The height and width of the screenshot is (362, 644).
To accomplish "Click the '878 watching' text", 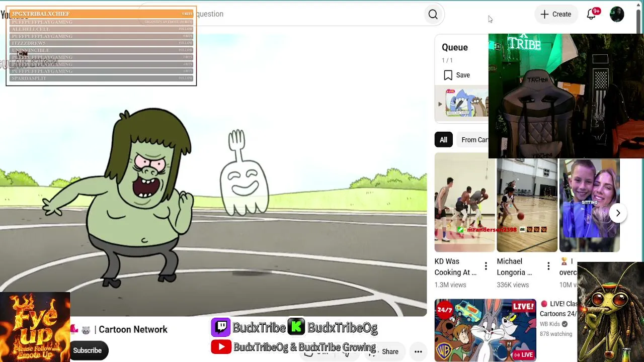I will click(556, 334).
